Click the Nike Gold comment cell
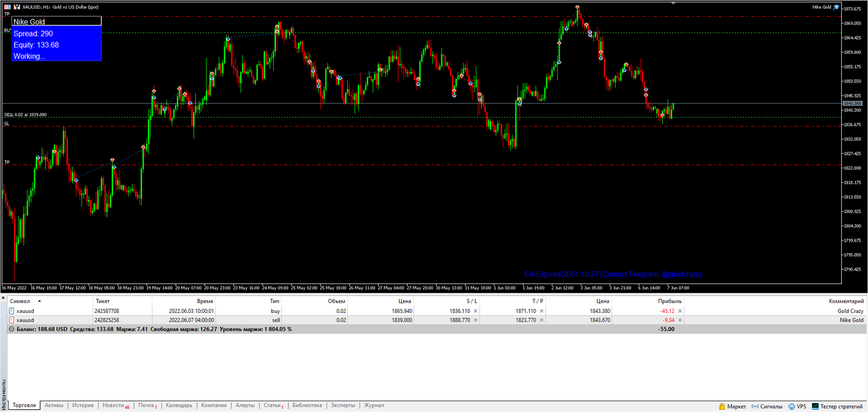Screen dimensions: 868x412 (x=852, y=320)
